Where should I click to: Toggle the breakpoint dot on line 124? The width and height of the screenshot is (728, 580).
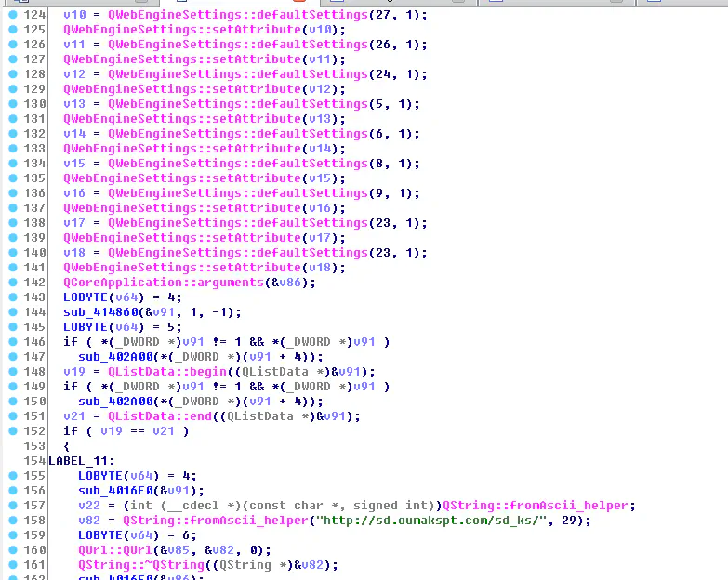tap(12, 15)
